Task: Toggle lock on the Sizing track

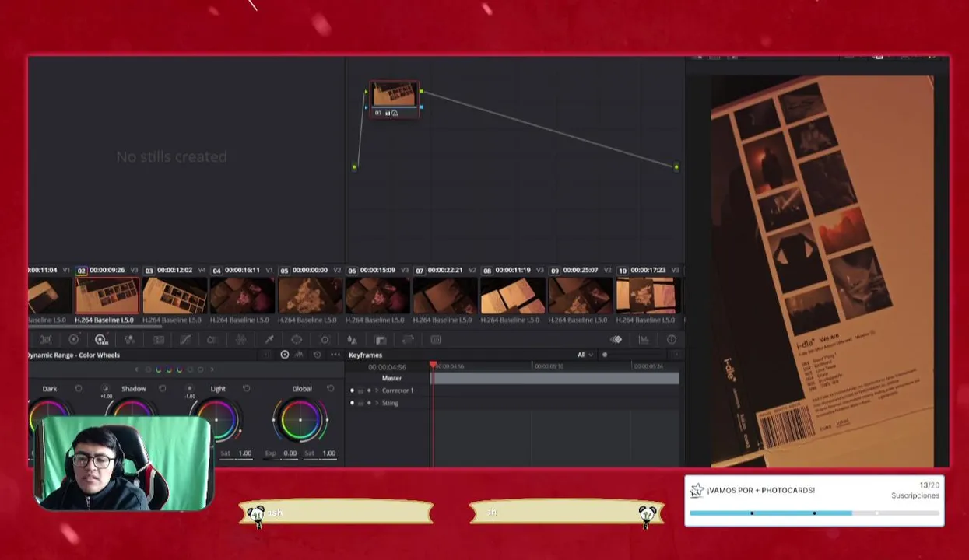Action: click(360, 403)
